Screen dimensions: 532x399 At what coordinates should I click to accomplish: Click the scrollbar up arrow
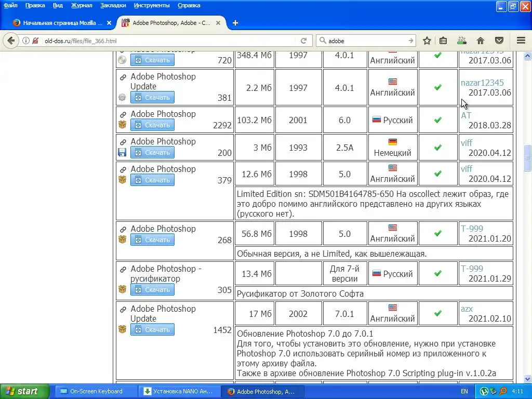527,56
